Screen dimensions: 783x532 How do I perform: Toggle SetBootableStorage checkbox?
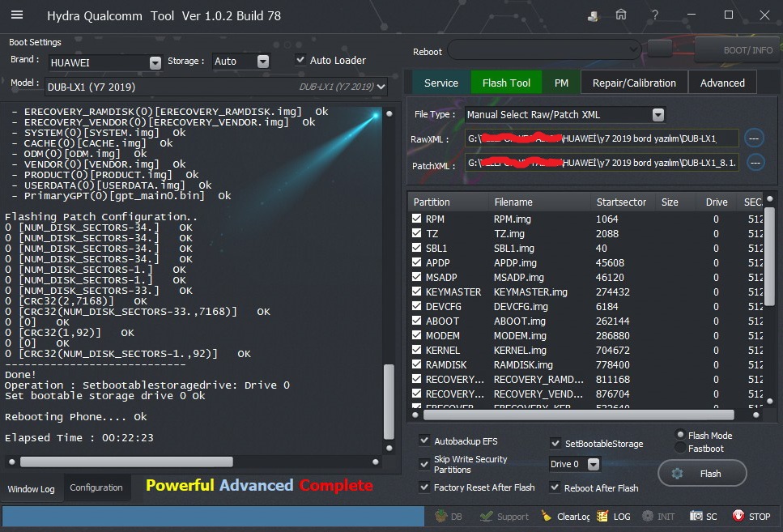coord(555,443)
